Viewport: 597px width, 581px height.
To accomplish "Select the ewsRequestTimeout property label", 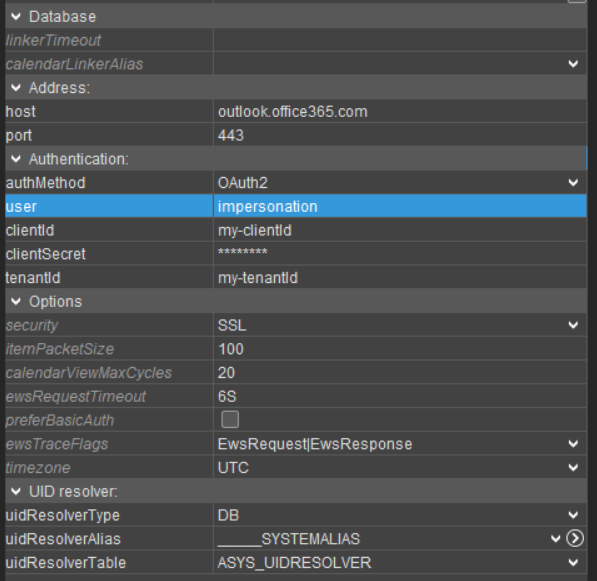I will click(76, 396).
